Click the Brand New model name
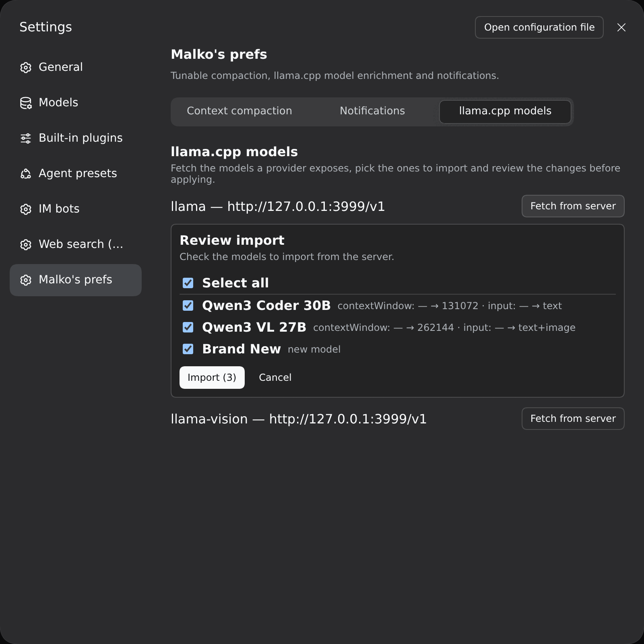644x644 pixels. pyautogui.click(x=242, y=349)
